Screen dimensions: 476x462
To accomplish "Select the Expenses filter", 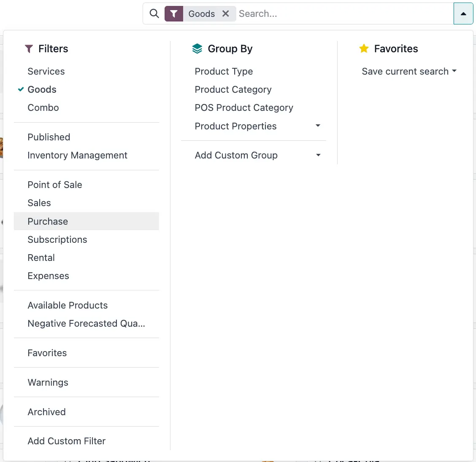I will 87,276.
